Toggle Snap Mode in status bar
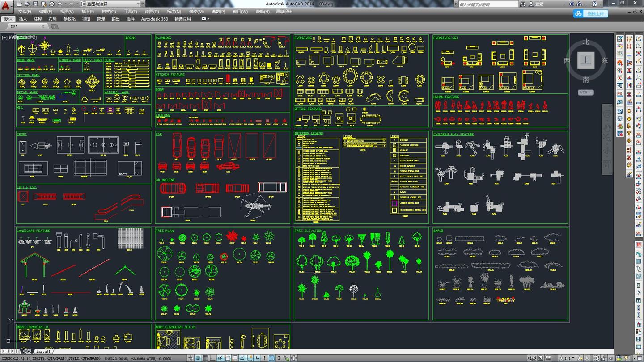The width and height of the screenshot is (644, 362). click(x=198, y=358)
